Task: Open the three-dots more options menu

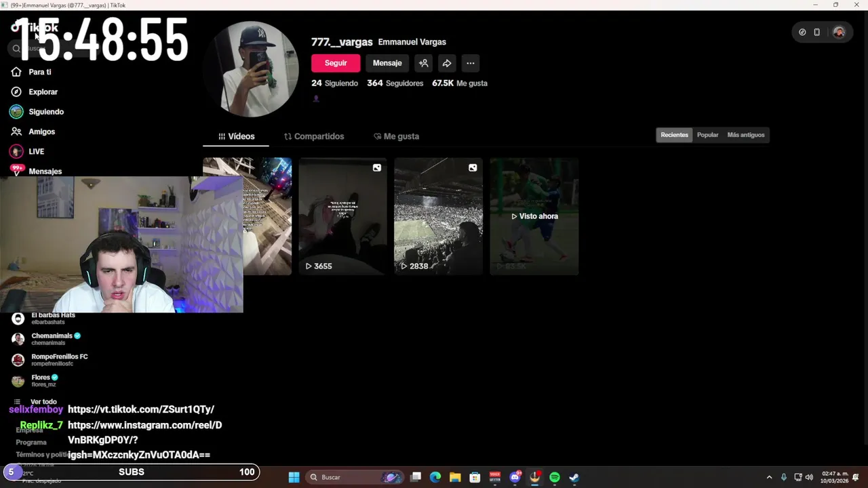Action: click(471, 63)
